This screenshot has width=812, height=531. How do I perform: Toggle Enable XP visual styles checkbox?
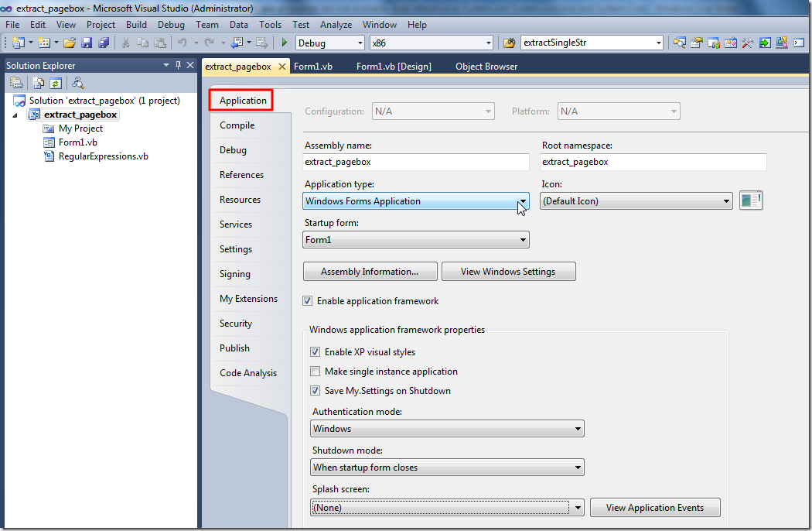click(315, 351)
